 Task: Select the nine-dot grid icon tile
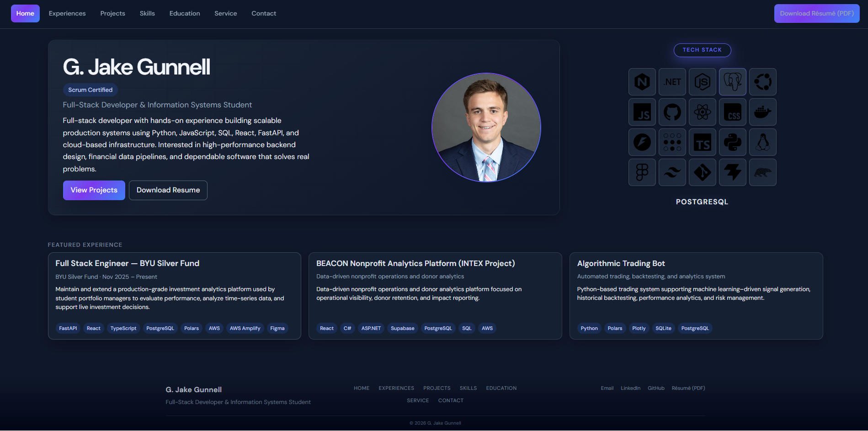click(x=672, y=142)
